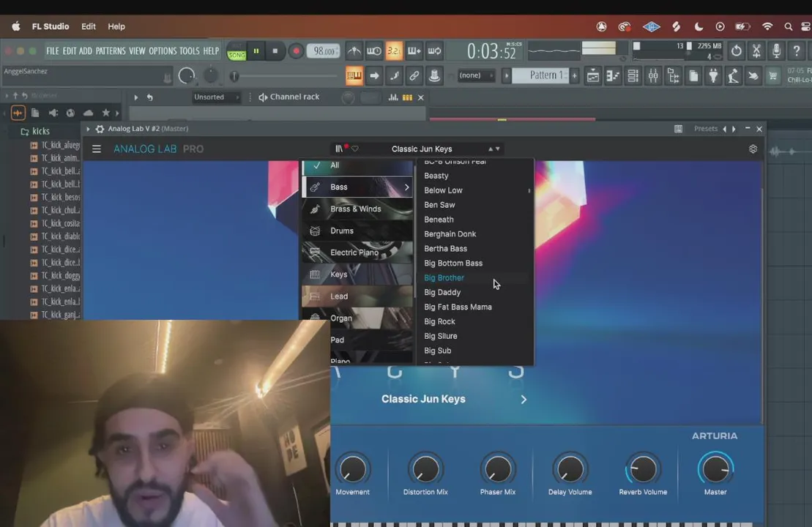
Task: Like the preset with heart icon
Action: [354, 149]
